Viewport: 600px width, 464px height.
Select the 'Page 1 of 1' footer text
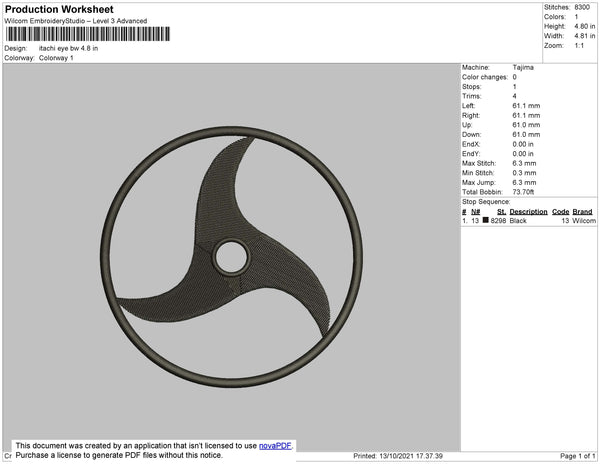point(577,456)
